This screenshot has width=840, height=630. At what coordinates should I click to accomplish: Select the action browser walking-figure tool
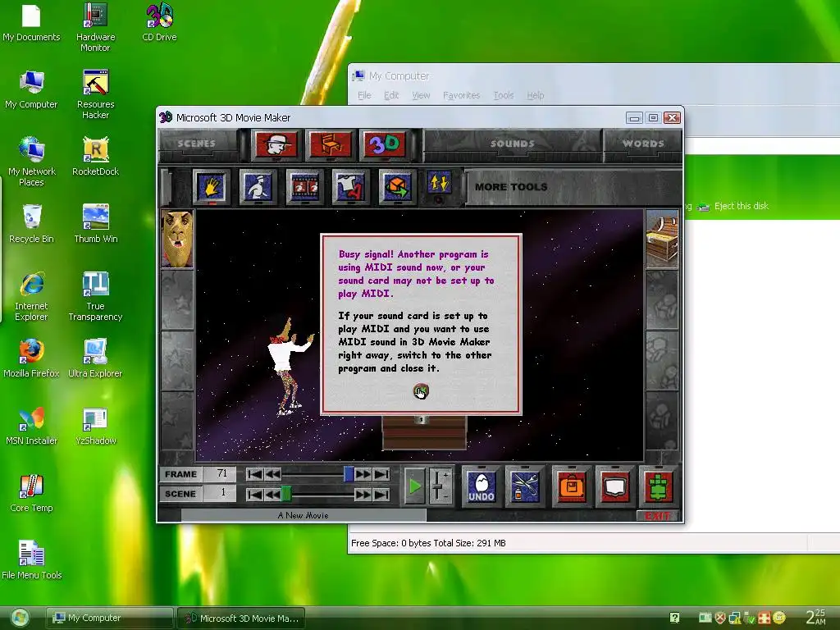258,186
